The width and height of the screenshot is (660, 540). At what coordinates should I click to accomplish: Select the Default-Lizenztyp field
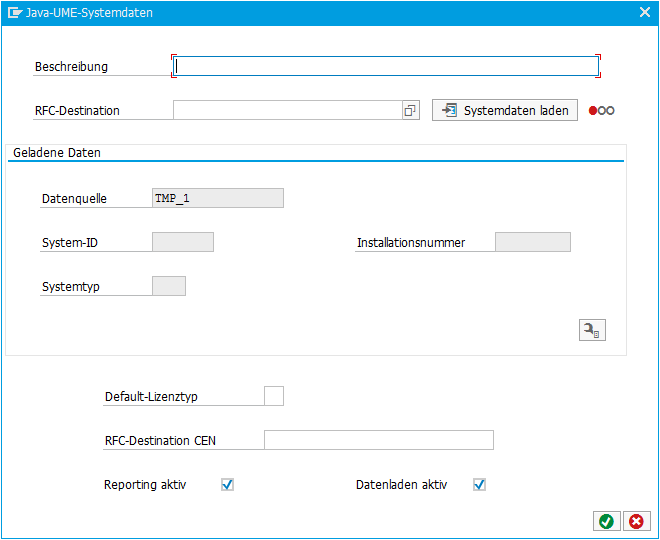pos(274,396)
